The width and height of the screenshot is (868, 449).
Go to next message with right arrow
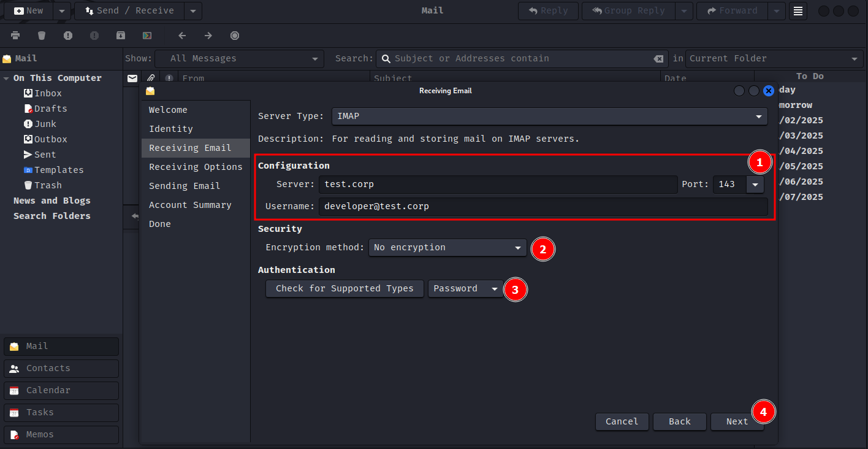click(x=208, y=36)
